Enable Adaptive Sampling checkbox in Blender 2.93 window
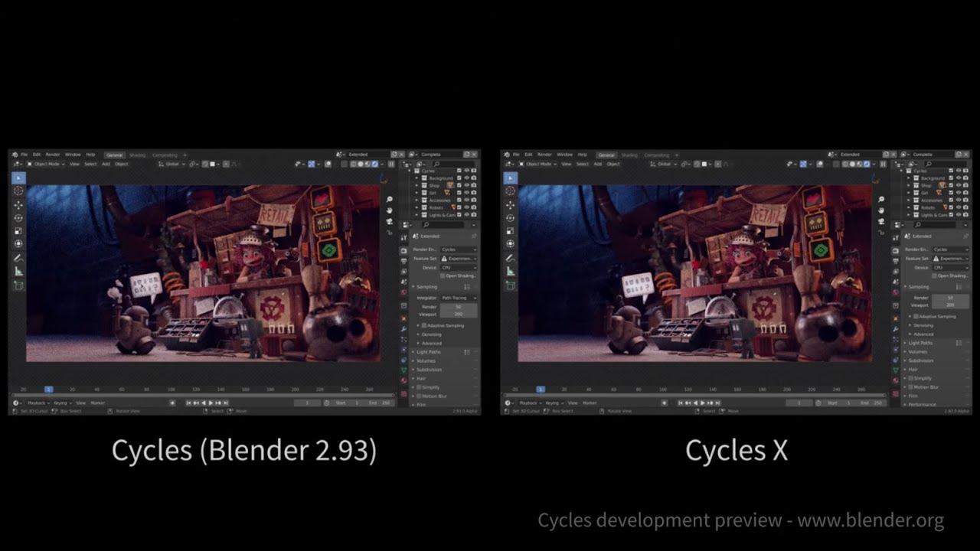Viewport: 980px width, 551px height. [423, 325]
